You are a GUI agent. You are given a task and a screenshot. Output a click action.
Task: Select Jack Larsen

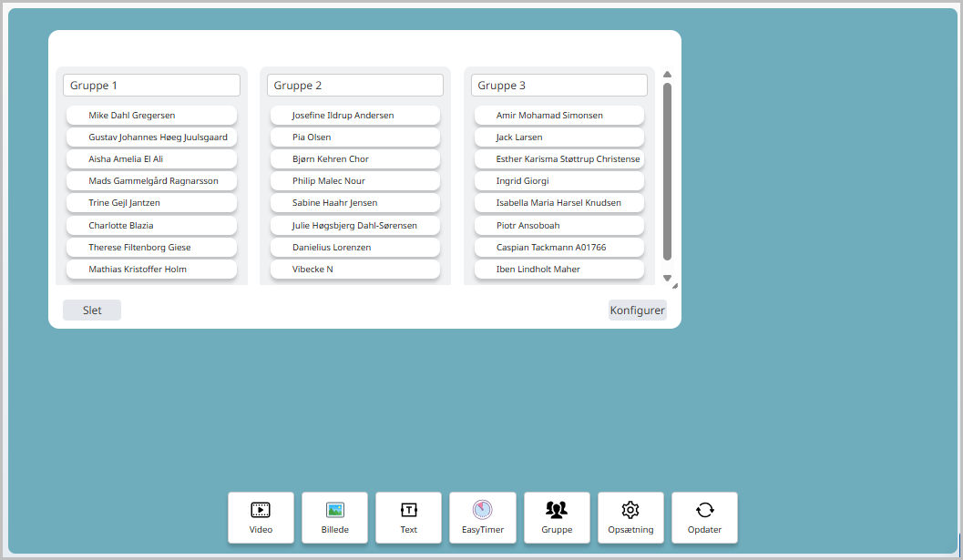[x=559, y=137]
